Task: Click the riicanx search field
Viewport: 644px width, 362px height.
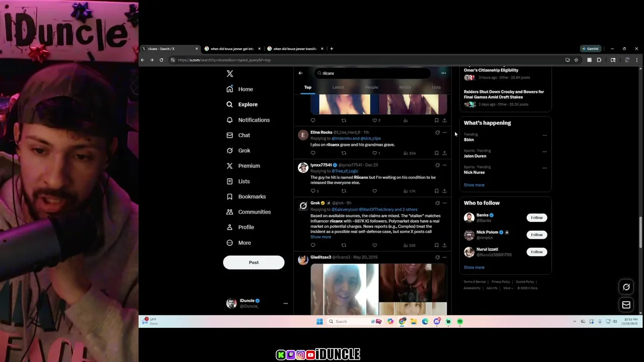Action: pos(372,73)
